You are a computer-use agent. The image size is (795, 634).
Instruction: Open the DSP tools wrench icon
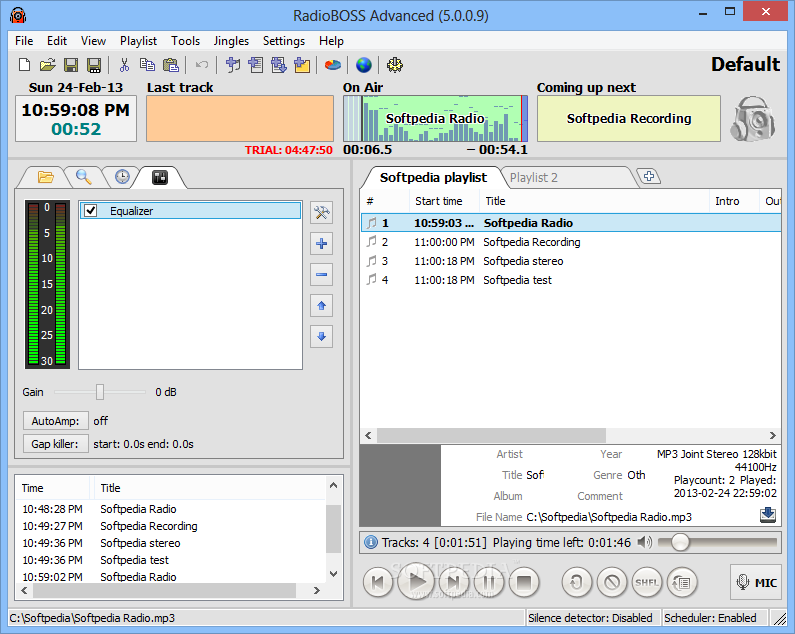[x=321, y=213]
